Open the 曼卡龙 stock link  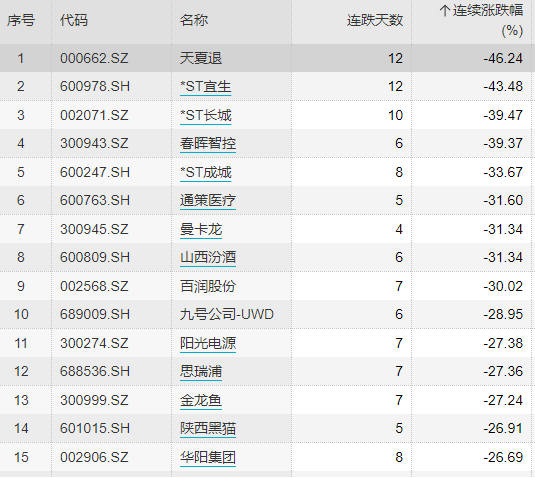(x=201, y=229)
